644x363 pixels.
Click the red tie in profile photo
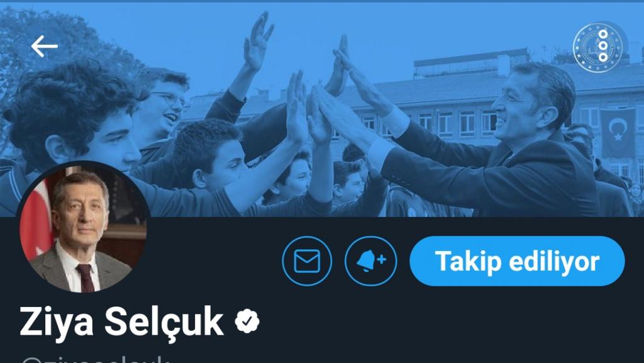pos(86,277)
